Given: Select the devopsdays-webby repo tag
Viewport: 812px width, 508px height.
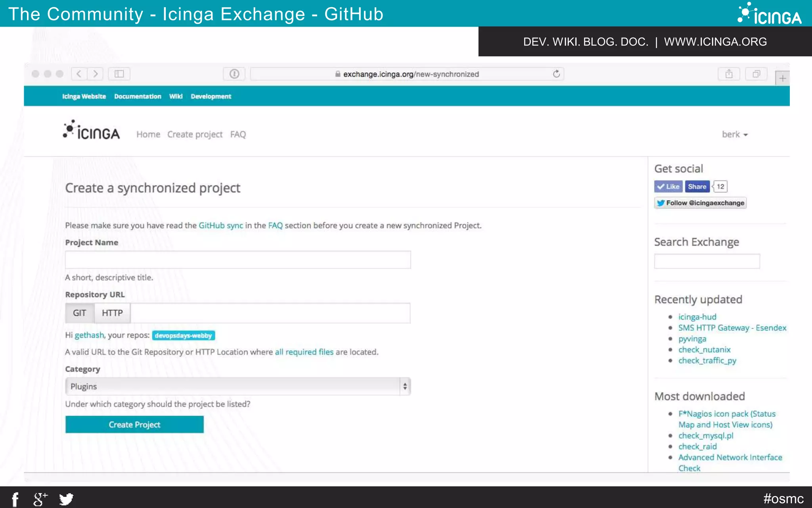Looking at the screenshot, I should pyautogui.click(x=184, y=335).
